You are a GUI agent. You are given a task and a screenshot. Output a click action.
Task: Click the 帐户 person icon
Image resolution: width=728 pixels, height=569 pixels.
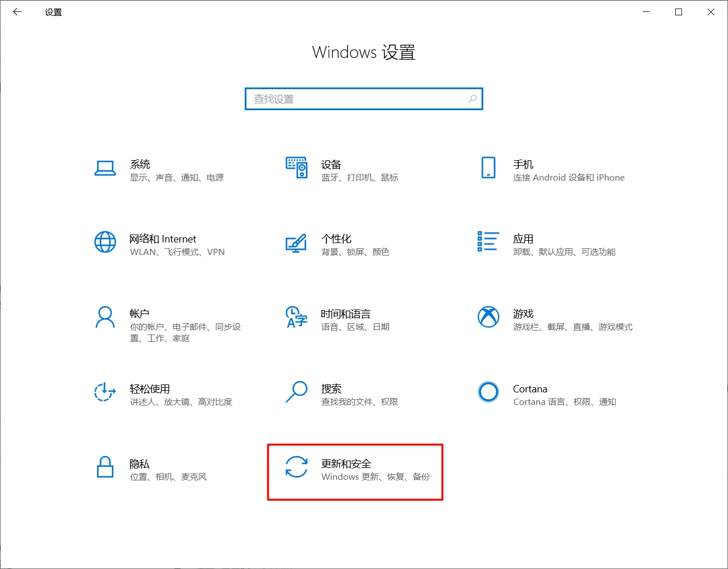click(x=105, y=317)
